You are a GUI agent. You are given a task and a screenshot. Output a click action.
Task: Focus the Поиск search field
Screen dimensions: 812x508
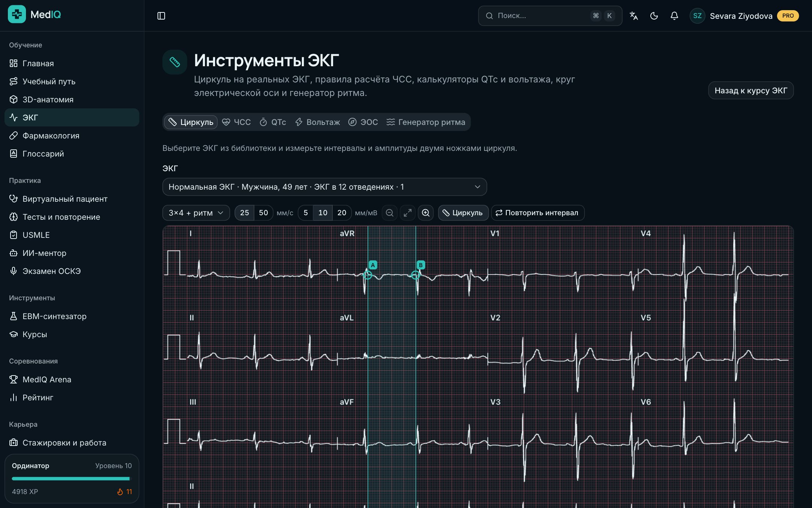pyautogui.click(x=550, y=16)
